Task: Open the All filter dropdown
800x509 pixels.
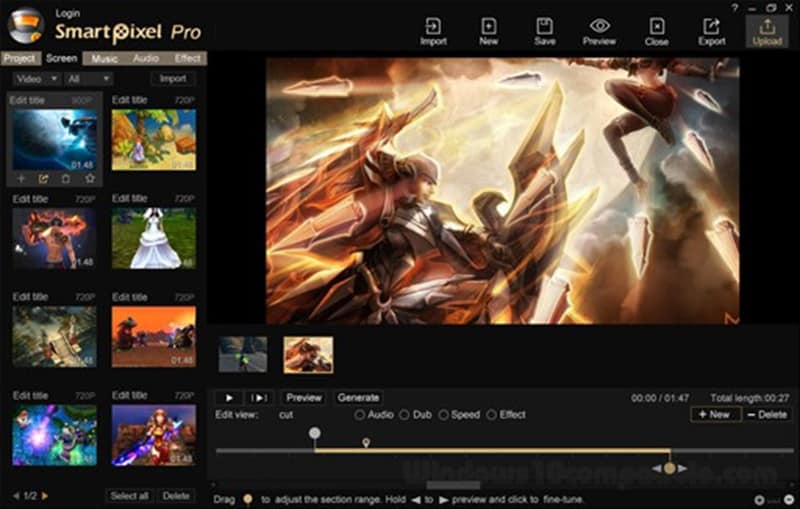Action: pos(88,79)
